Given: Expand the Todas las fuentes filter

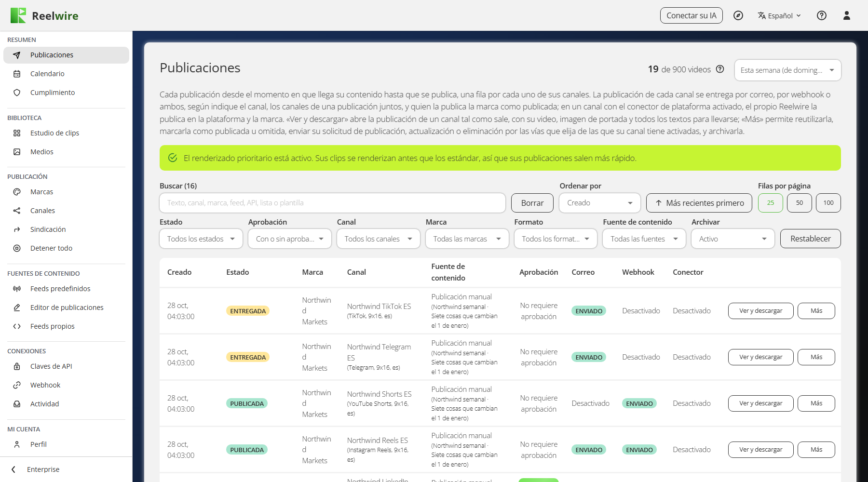Looking at the screenshot, I should [x=644, y=239].
